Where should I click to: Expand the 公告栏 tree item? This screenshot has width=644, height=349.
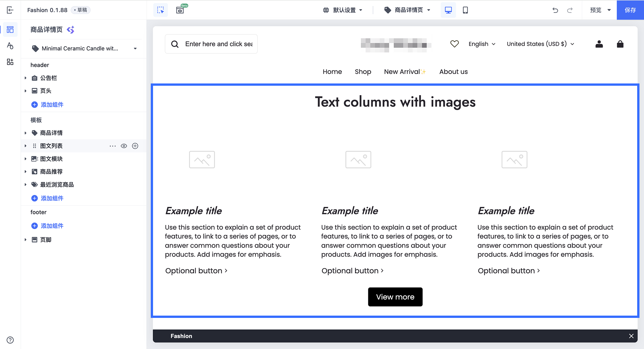[x=25, y=78]
